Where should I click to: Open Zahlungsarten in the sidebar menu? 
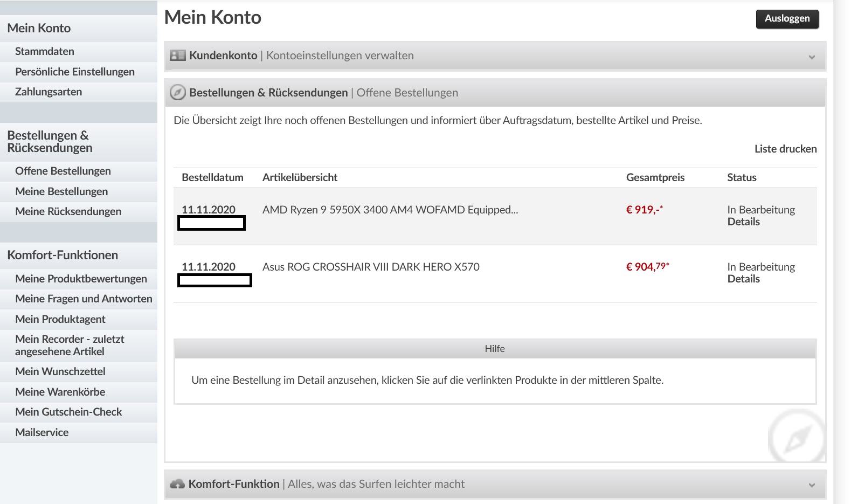point(49,92)
